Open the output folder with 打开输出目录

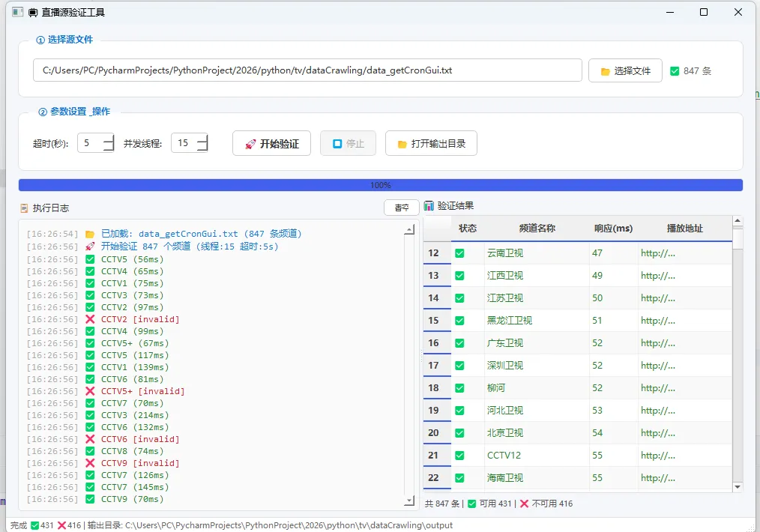coord(431,143)
